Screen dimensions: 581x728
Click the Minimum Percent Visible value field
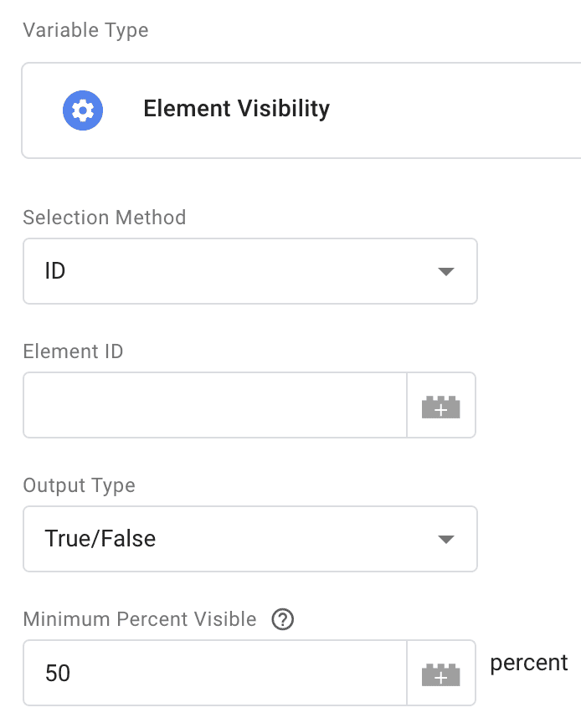click(x=209, y=673)
